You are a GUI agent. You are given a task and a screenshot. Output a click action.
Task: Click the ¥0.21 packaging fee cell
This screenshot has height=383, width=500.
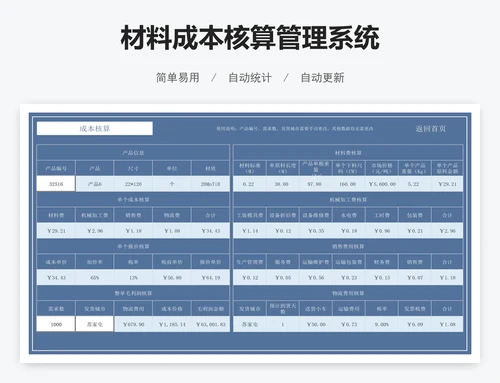click(x=415, y=231)
